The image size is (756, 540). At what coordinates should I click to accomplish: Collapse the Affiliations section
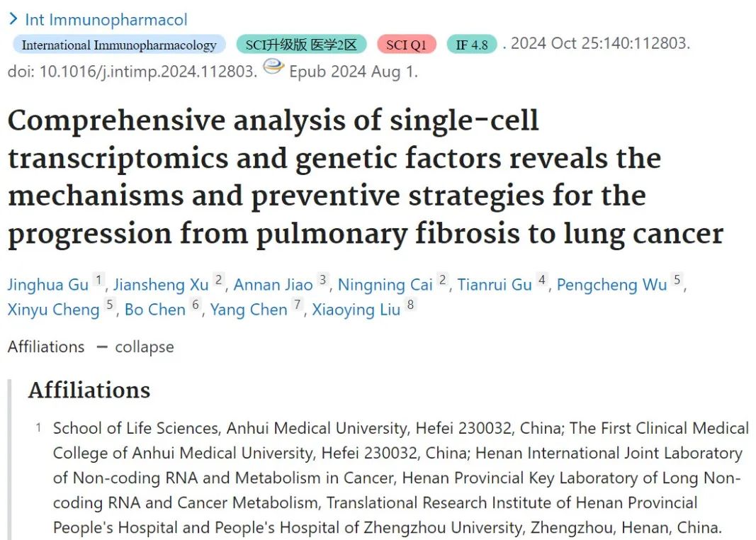pos(135,347)
